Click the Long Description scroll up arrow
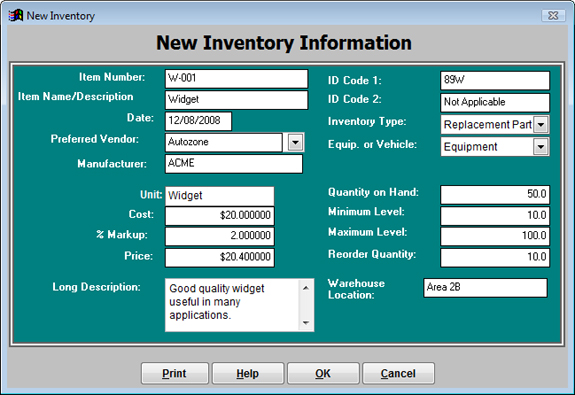 point(306,288)
